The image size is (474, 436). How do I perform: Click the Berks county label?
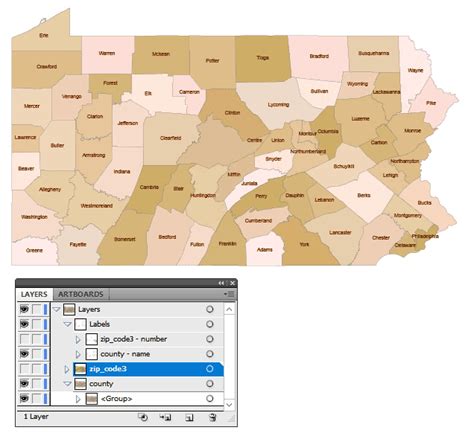(x=364, y=195)
